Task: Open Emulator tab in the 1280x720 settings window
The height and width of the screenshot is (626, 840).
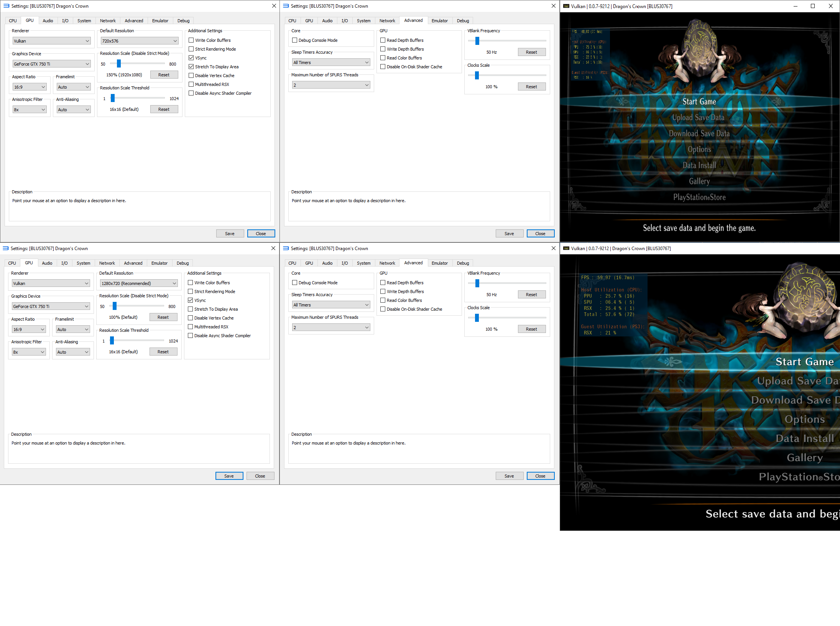Action: point(159,263)
